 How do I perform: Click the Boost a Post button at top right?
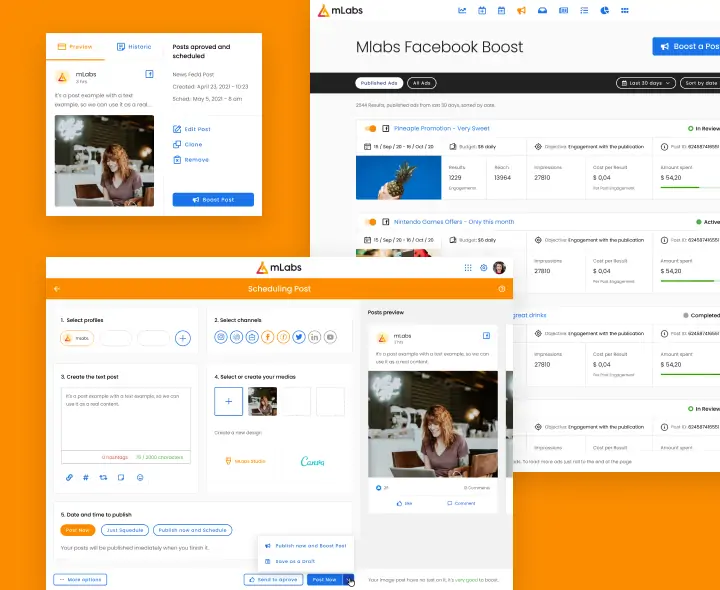(686, 46)
